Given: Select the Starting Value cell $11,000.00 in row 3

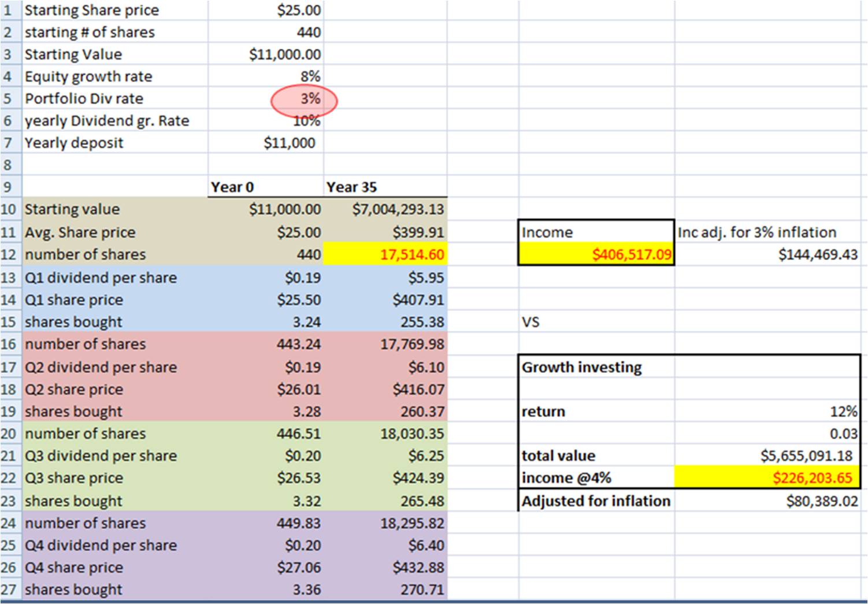Looking at the screenshot, I should [266, 54].
